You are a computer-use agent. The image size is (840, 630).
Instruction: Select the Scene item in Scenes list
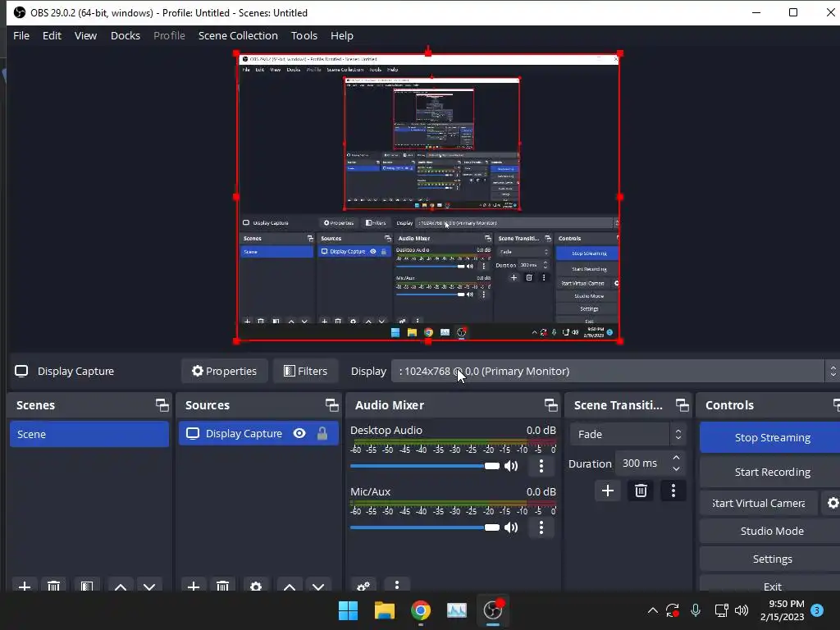[89, 434]
